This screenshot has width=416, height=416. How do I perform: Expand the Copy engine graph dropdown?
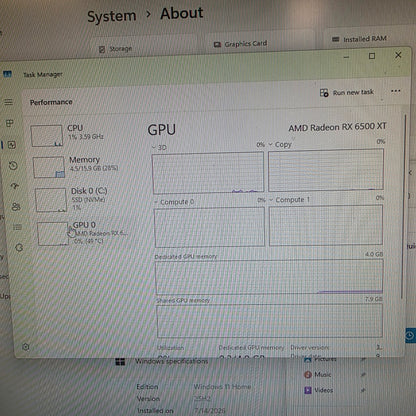tap(280, 145)
